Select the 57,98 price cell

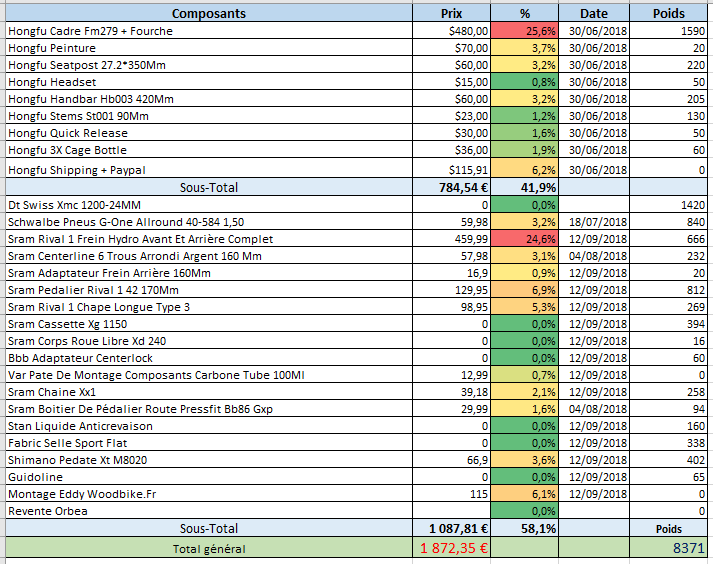[452, 256]
